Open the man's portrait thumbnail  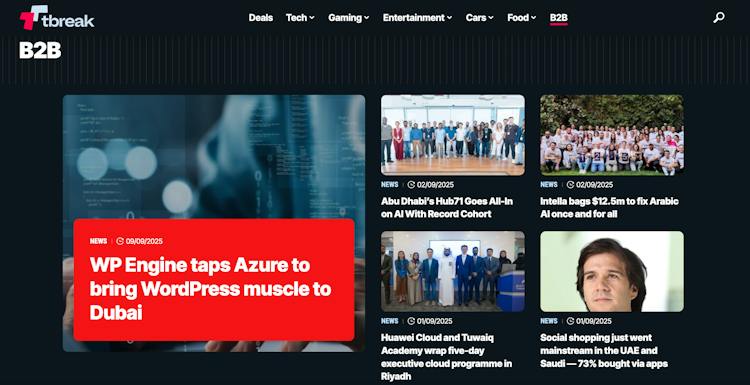(612, 271)
